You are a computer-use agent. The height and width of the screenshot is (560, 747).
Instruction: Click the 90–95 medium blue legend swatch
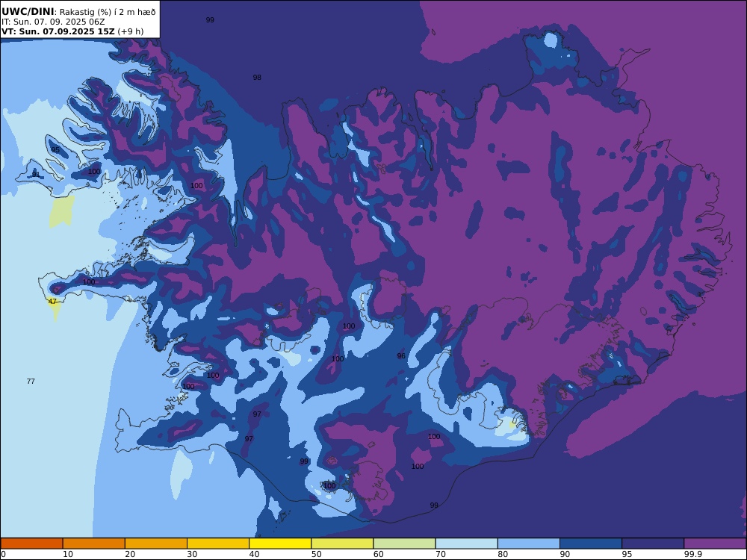pyautogui.click(x=591, y=544)
